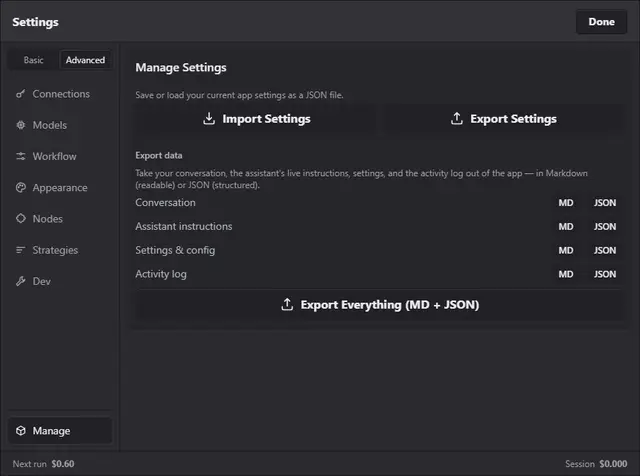
Task: Export Activity log as MD
Action: tap(566, 274)
